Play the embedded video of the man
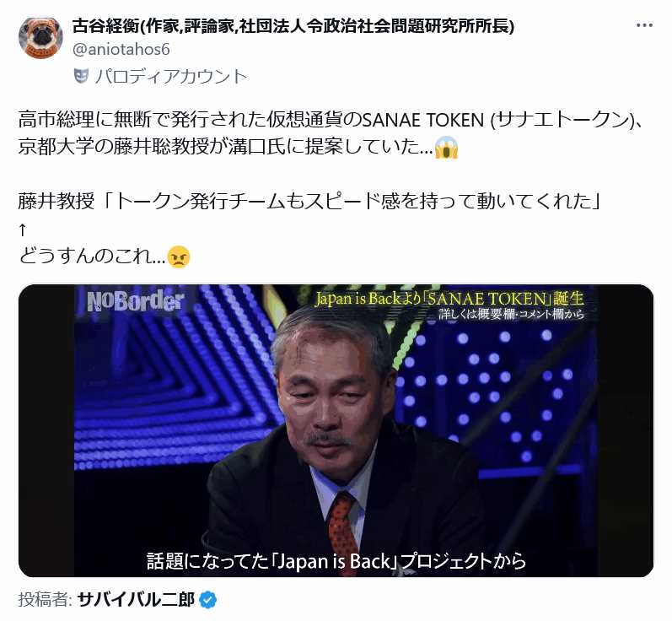Viewport: 672px width, 621px height. (x=336, y=430)
